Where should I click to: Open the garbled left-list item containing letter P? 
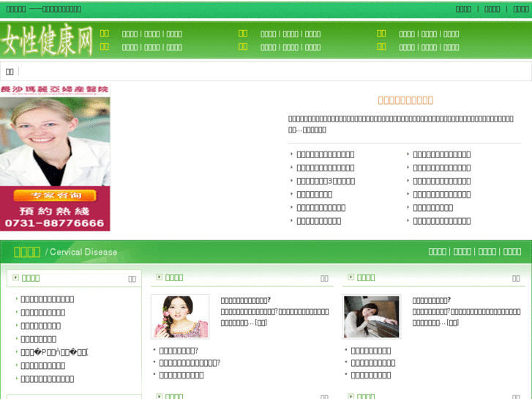point(54,352)
